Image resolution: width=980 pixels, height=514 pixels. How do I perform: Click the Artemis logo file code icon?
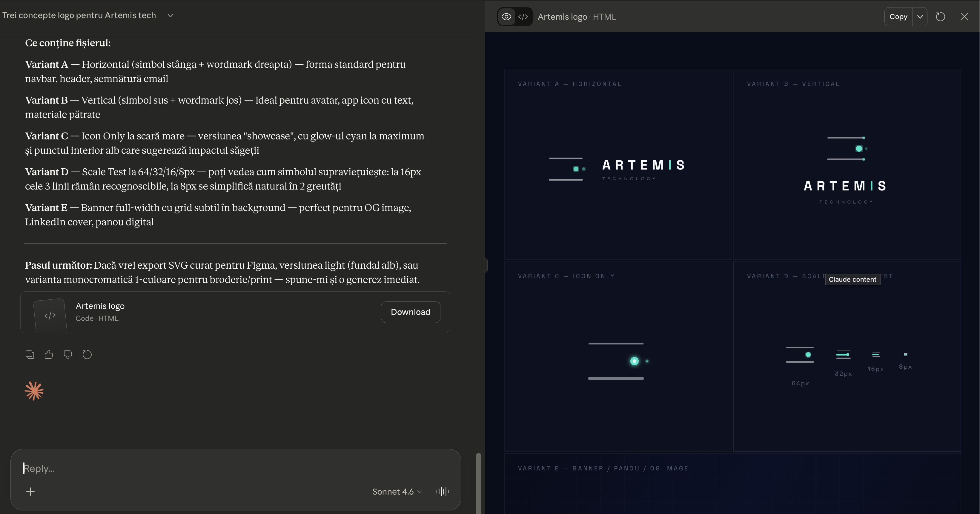(50, 315)
